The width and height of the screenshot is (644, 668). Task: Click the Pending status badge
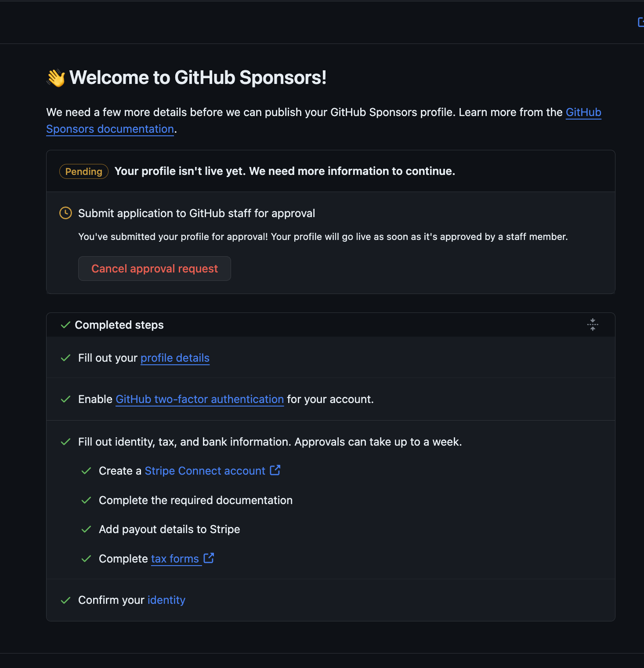tap(84, 171)
